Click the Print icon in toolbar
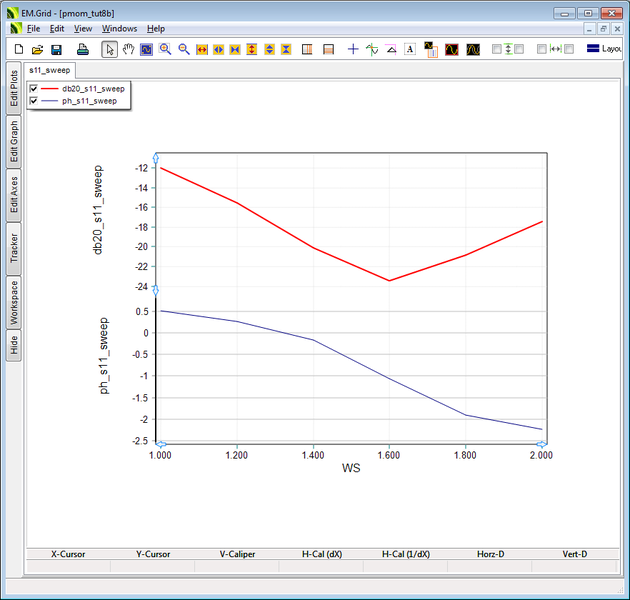630x600 pixels. 84,49
